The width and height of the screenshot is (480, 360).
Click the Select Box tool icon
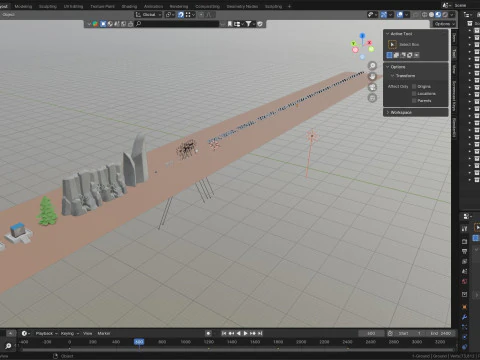(392, 44)
